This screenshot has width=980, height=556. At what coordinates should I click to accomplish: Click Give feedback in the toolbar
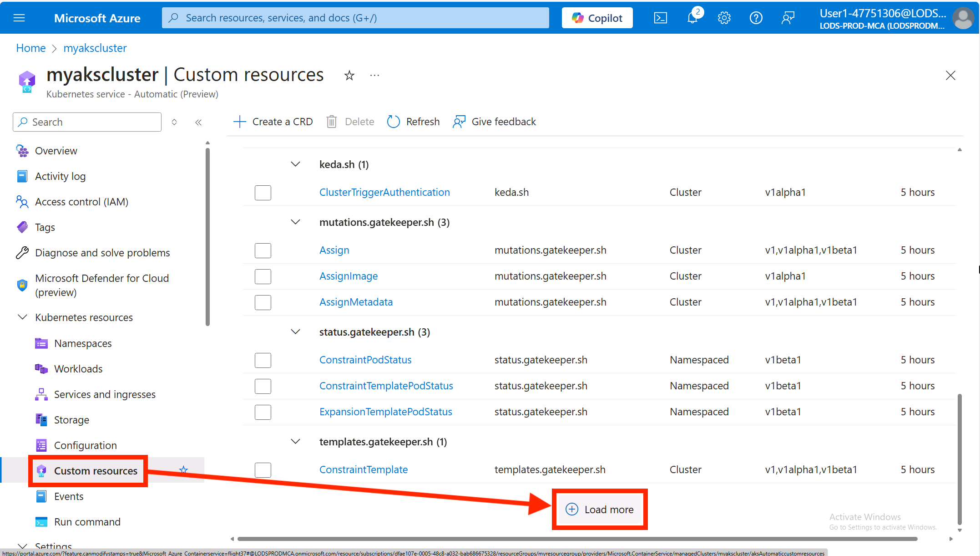tap(494, 122)
